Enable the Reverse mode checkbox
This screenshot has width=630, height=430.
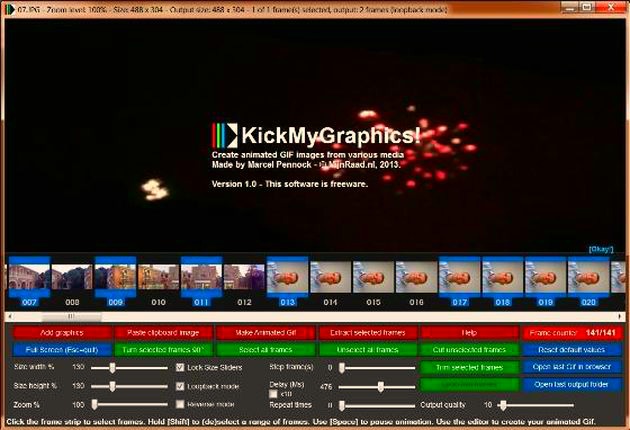[x=180, y=404]
